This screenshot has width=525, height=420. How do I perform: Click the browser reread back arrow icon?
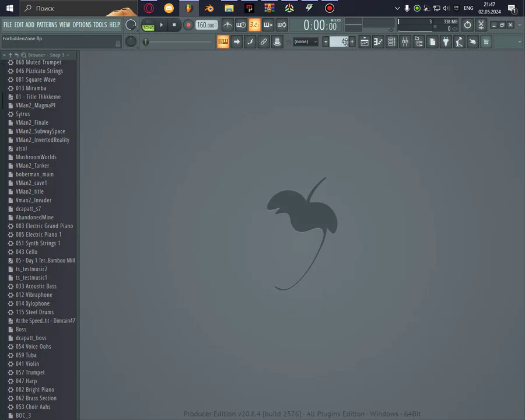click(x=16, y=55)
